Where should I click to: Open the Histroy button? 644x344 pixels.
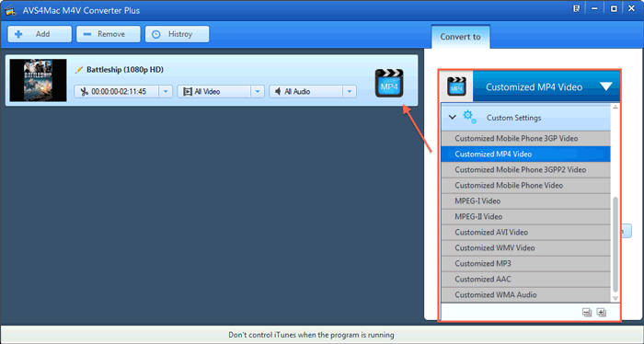177,34
